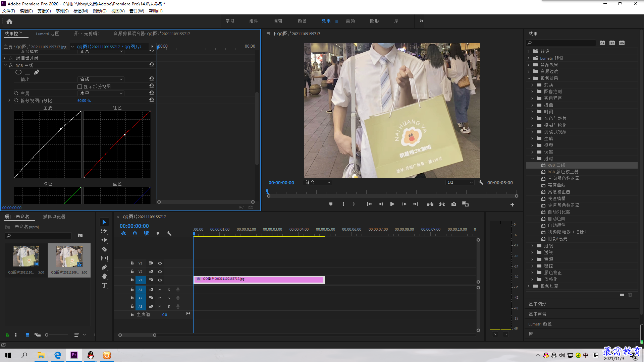Create ellipse mask for RGB curves
The height and width of the screenshot is (362, 644).
[x=18, y=72]
